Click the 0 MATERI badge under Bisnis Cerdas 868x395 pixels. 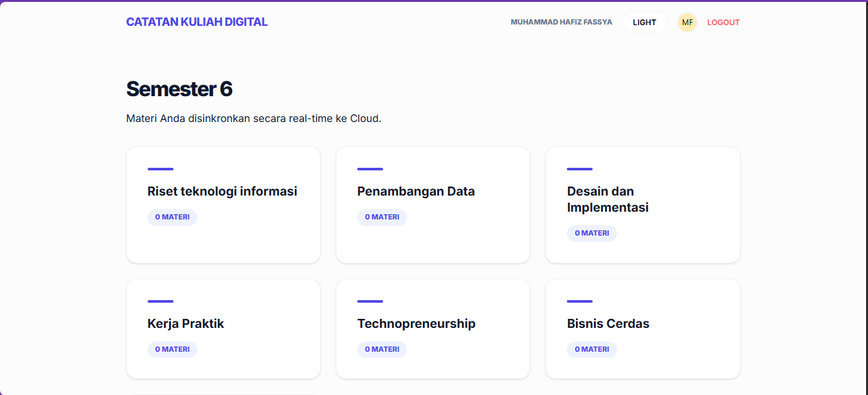point(591,349)
